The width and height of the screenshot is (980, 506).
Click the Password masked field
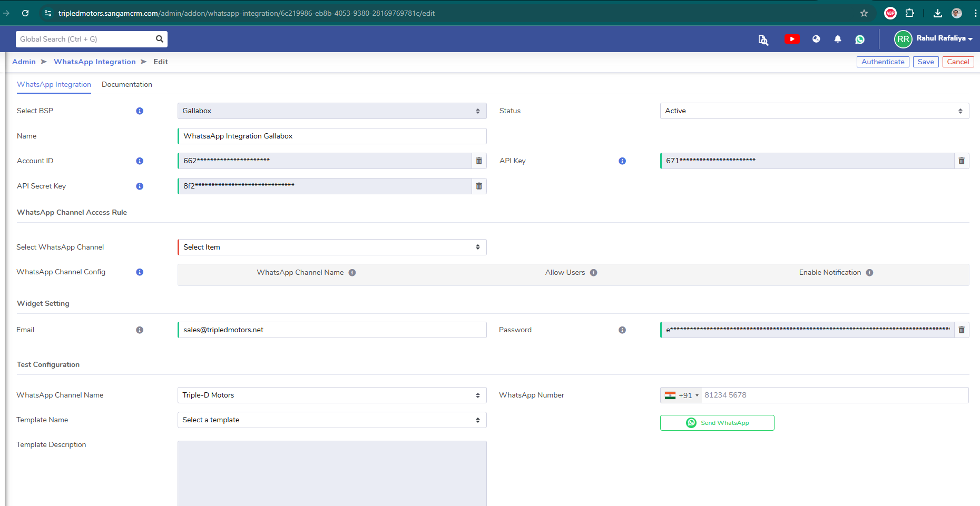807,330
